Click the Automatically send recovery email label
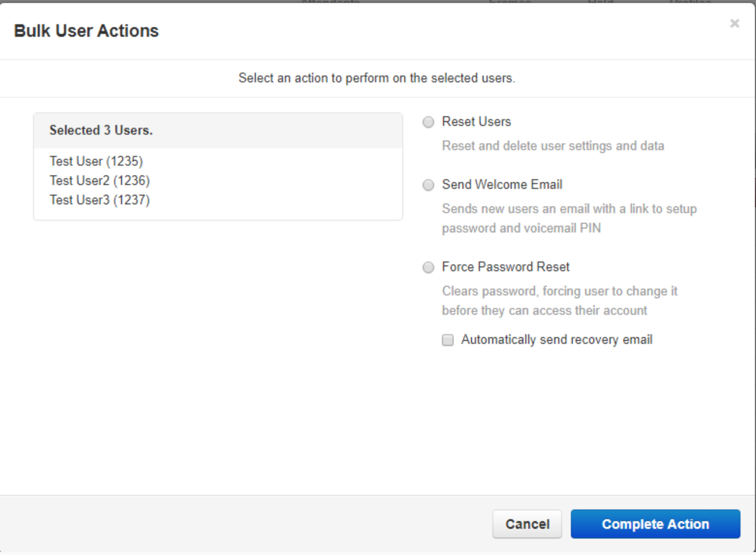Image resolution: width=756 pixels, height=555 pixels. [x=556, y=339]
